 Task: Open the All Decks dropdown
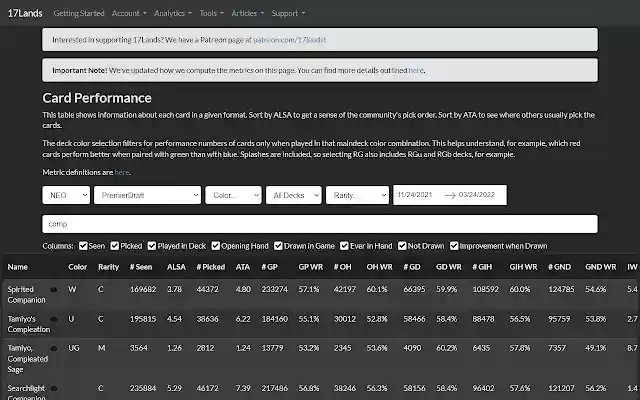[x=294, y=195]
